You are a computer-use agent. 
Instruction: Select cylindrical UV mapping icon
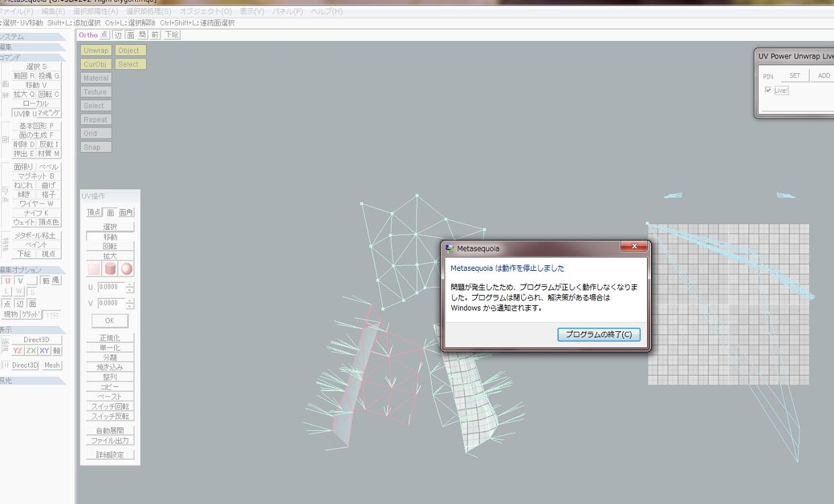[x=110, y=269]
